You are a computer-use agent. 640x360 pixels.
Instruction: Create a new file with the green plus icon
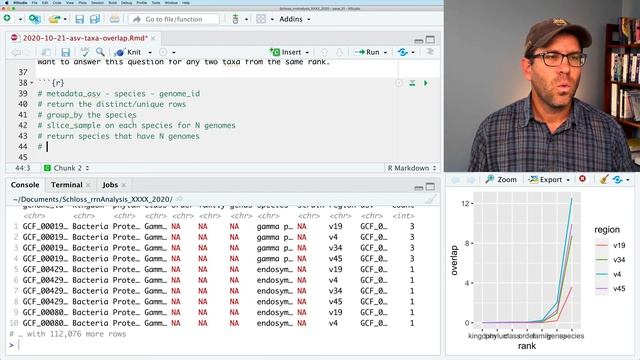[7, 18]
